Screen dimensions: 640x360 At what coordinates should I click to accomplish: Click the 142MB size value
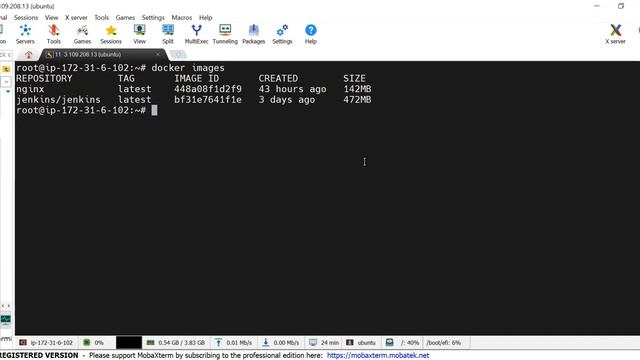coord(357,89)
